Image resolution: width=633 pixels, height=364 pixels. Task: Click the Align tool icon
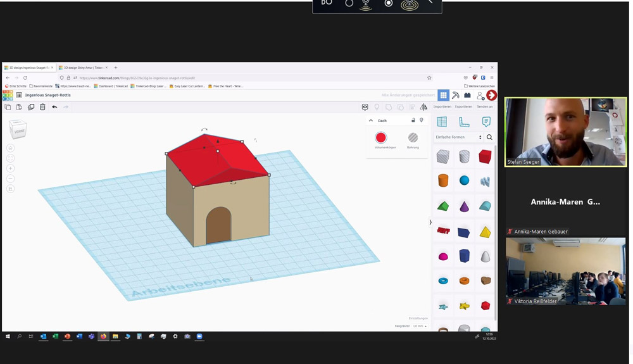412,107
